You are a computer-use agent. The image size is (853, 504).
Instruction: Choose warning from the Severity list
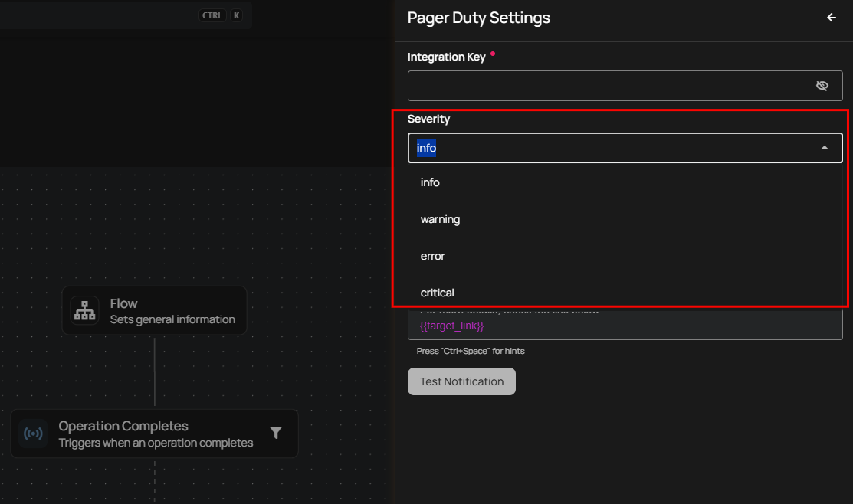(440, 219)
